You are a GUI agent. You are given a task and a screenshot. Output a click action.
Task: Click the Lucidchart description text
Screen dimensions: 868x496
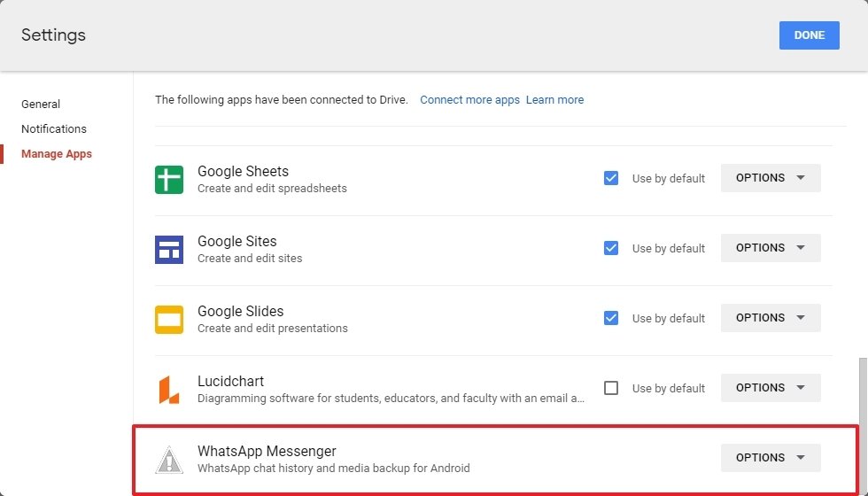tap(391, 398)
